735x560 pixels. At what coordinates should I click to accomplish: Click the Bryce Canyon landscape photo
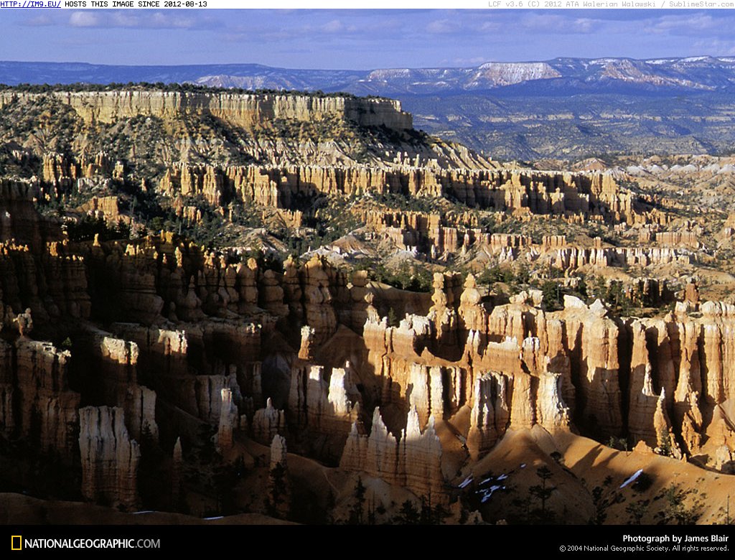pos(367,266)
